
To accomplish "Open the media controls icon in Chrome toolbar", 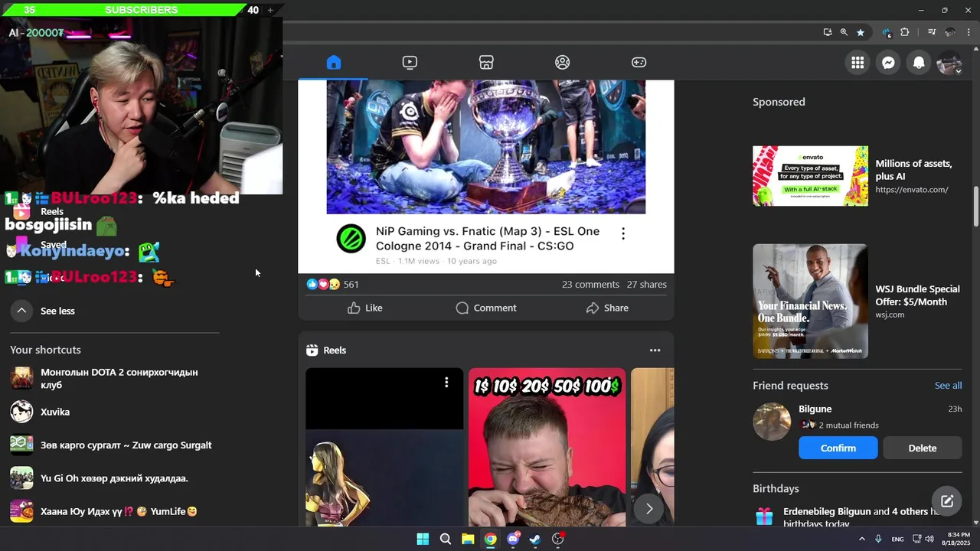I will point(932,32).
